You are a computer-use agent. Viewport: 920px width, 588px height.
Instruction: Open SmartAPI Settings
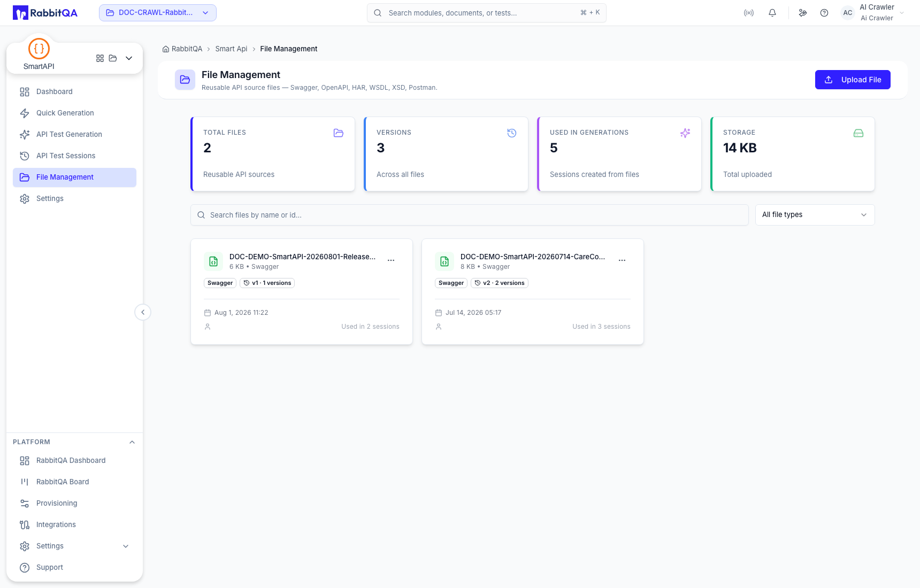74,199
